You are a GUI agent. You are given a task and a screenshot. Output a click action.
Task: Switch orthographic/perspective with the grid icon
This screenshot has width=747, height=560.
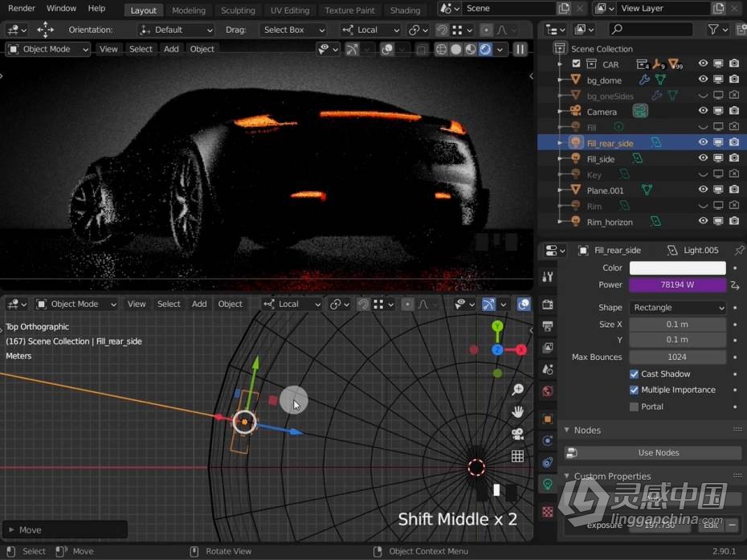point(517,456)
